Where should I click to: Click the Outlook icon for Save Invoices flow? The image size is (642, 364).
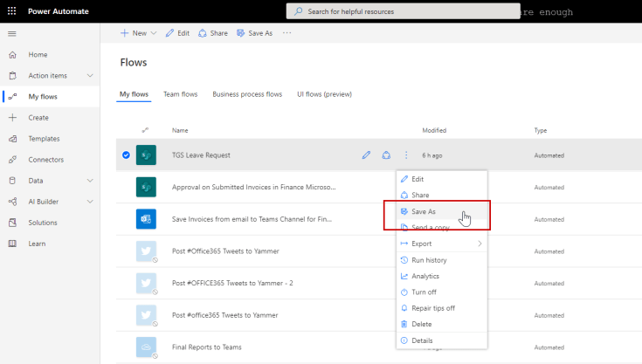[146, 219]
